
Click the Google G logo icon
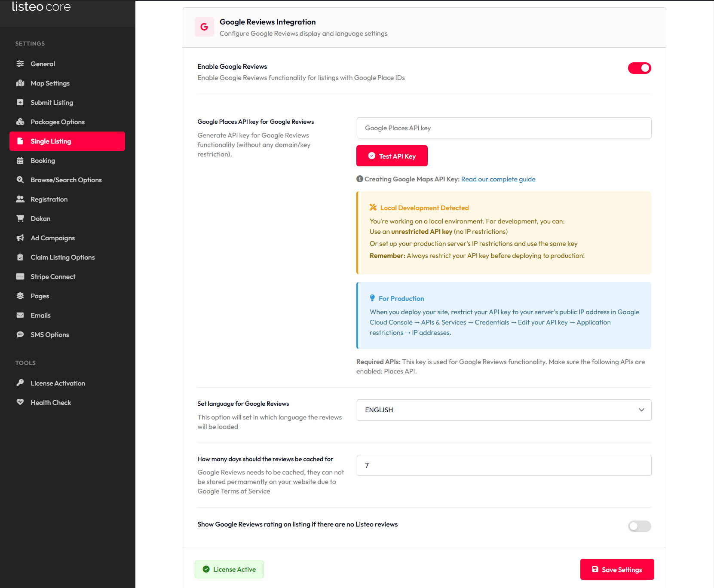pos(204,27)
